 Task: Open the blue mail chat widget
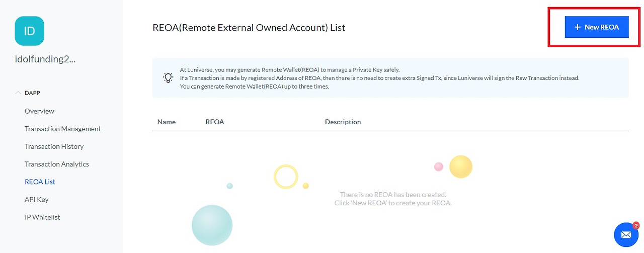[626, 235]
